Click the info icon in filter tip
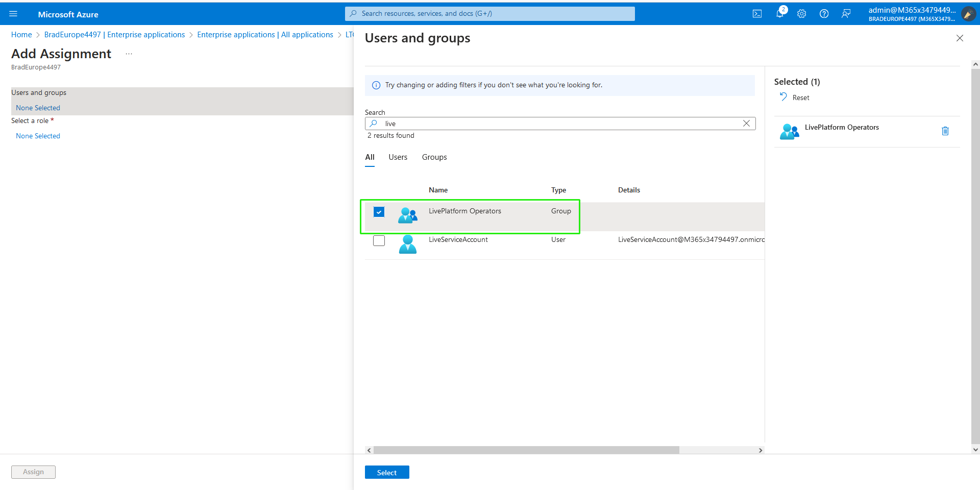 point(376,85)
